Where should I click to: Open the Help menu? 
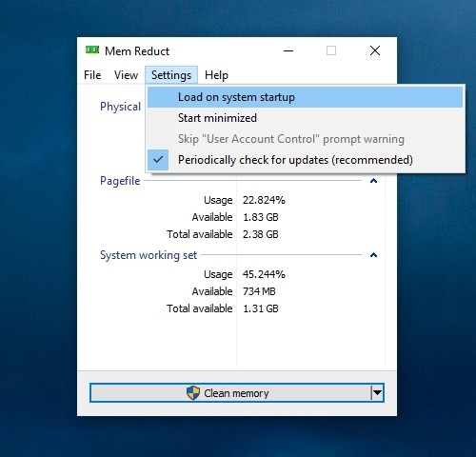[216, 75]
